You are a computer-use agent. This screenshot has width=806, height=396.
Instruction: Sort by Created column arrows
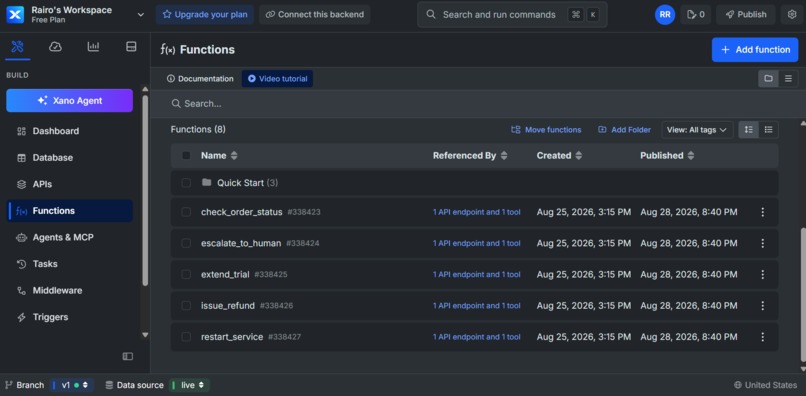click(579, 155)
